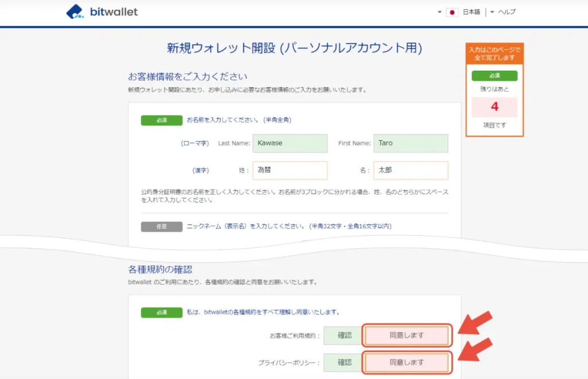This screenshot has height=379, width=588.
Task: Click the green 必須 badge beside name field
Action: coord(161,121)
